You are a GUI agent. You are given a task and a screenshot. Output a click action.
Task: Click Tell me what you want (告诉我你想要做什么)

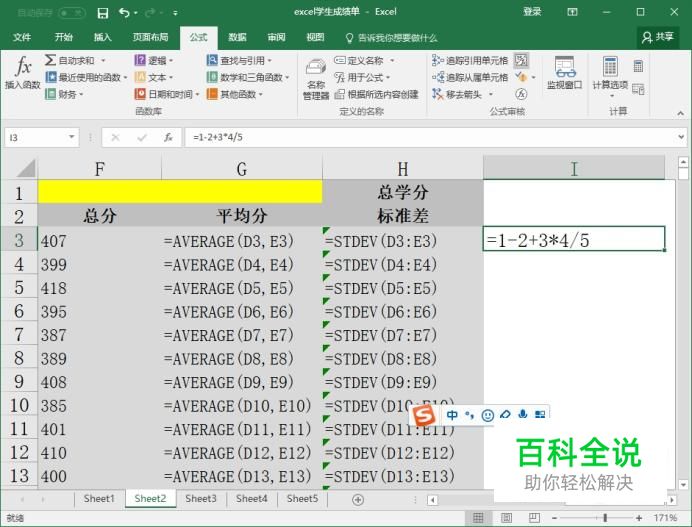tap(391, 38)
